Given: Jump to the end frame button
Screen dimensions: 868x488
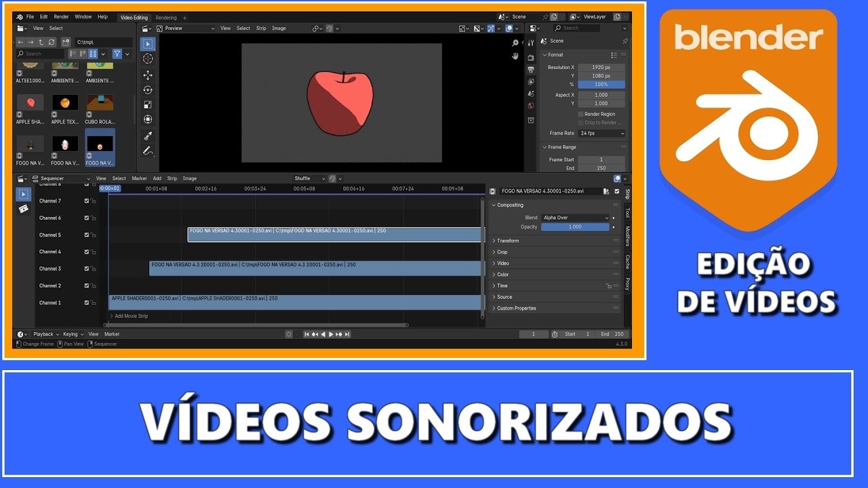Looking at the screenshot, I should [x=347, y=334].
